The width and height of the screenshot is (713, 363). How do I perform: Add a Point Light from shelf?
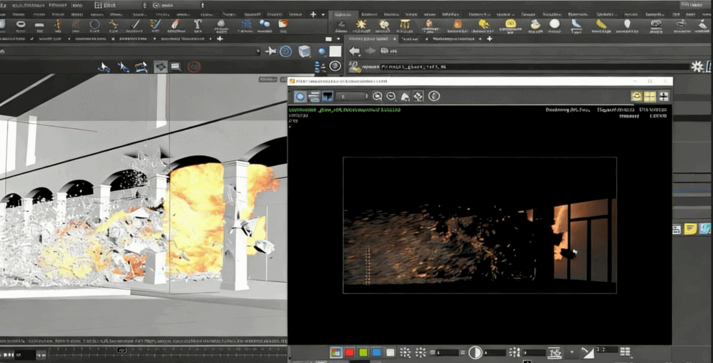[362, 25]
